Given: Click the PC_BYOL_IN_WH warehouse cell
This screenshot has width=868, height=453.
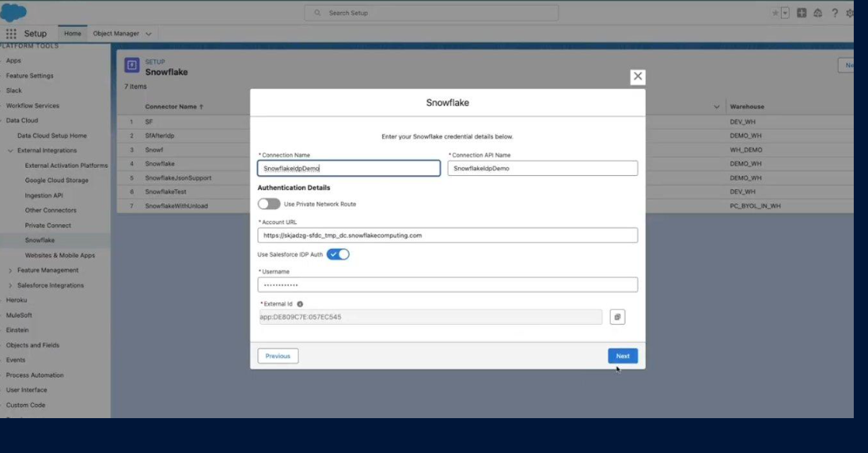Looking at the screenshot, I should pyautogui.click(x=755, y=206).
